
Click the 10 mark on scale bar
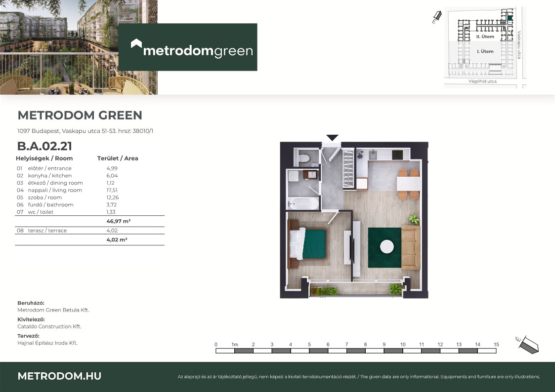(403, 344)
